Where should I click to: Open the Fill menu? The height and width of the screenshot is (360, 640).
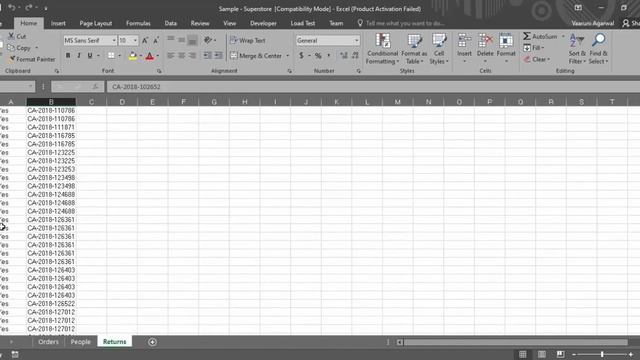[x=533, y=48]
